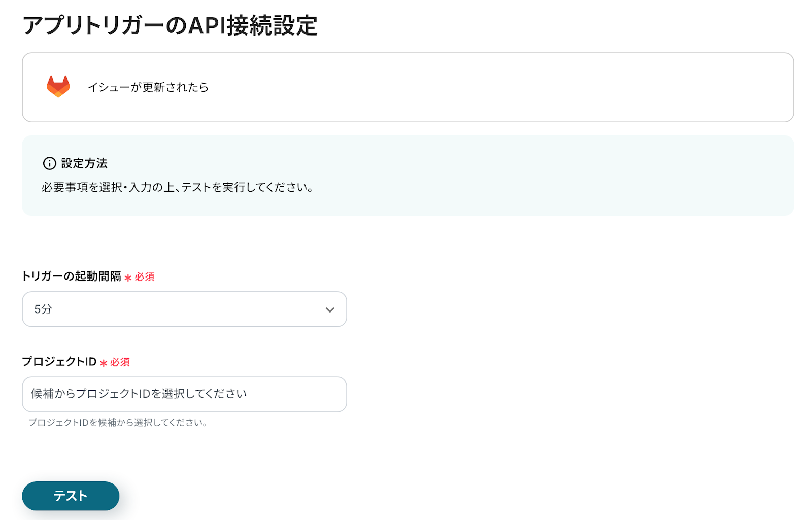Open the トリガーの起動間隔 dropdown showing 5分
This screenshot has height=520, width=812.
[184, 309]
